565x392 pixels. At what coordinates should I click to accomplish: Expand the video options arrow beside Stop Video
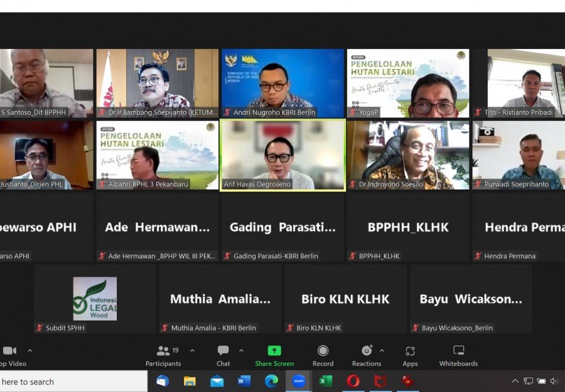(30, 351)
